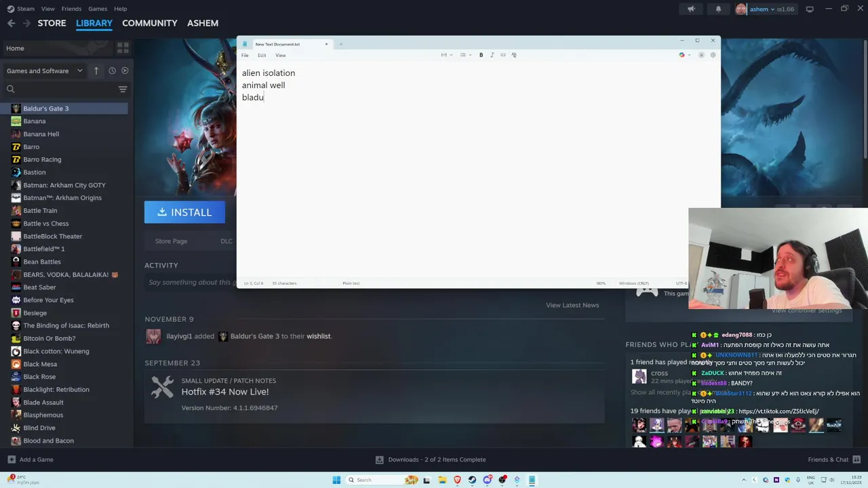Image resolution: width=868 pixels, height=488 pixels.
Task: Open View Latest News link
Action: coord(572,305)
